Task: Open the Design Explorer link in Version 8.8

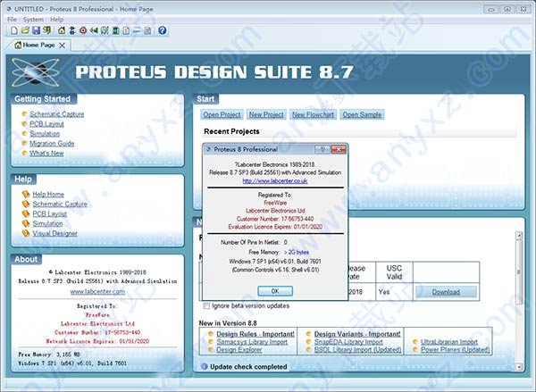Action: (239, 350)
